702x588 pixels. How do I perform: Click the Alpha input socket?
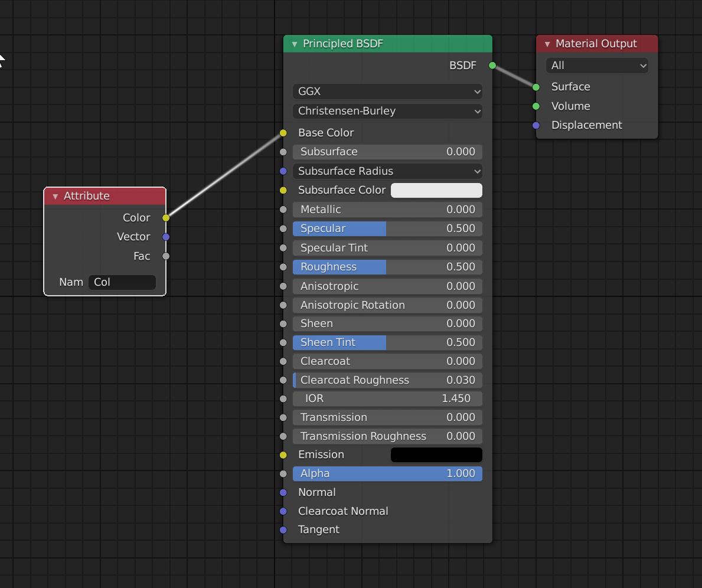(283, 474)
